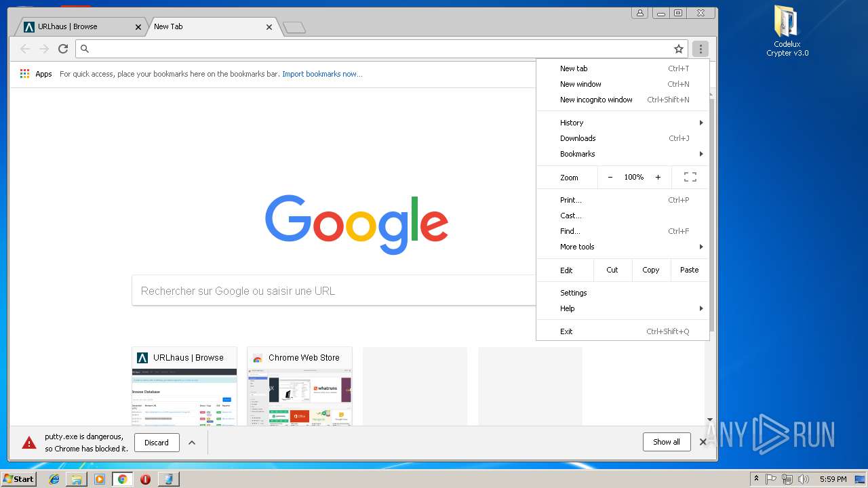Click the volume speaker tray icon
This screenshot has height=488, width=868.
(x=804, y=479)
